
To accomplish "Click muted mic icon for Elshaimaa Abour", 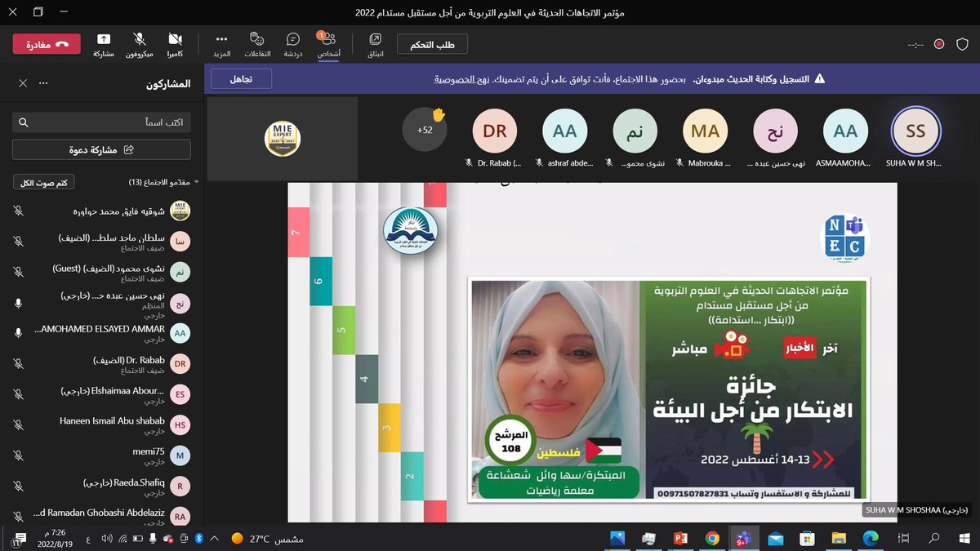I will coord(19,395).
